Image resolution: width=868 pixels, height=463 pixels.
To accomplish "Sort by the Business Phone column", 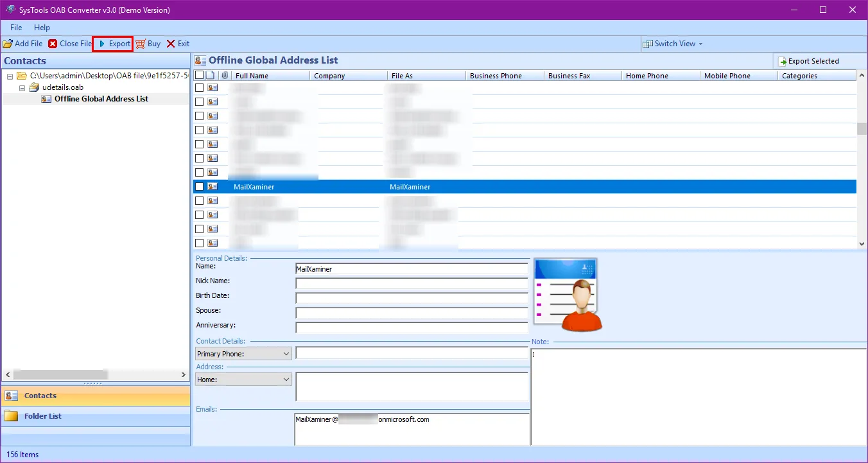I will (505, 76).
